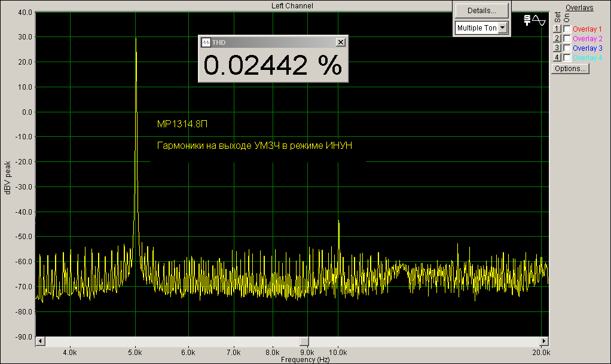The image size is (611, 364).
Task: Open overlay Options
Action: [570, 68]
